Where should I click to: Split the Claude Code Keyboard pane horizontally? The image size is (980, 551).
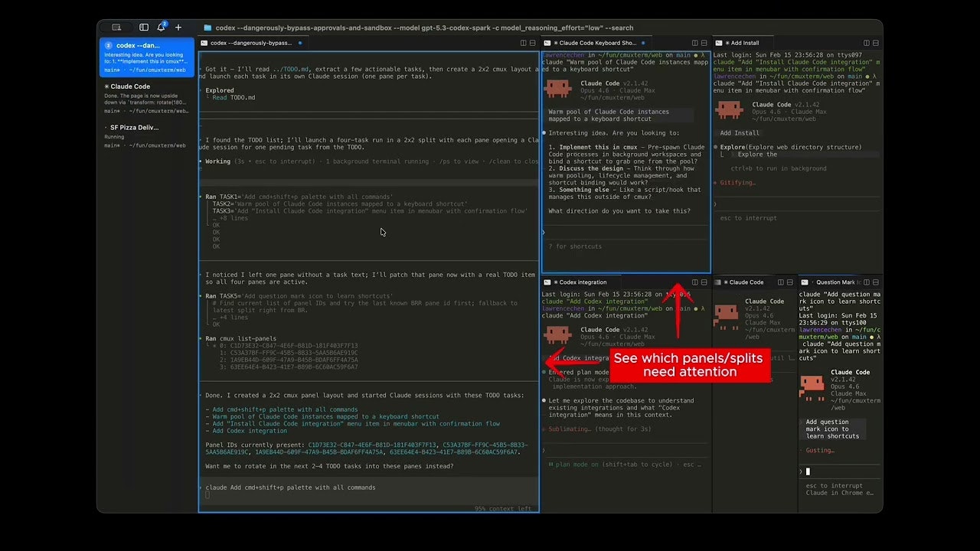point(703,43)
